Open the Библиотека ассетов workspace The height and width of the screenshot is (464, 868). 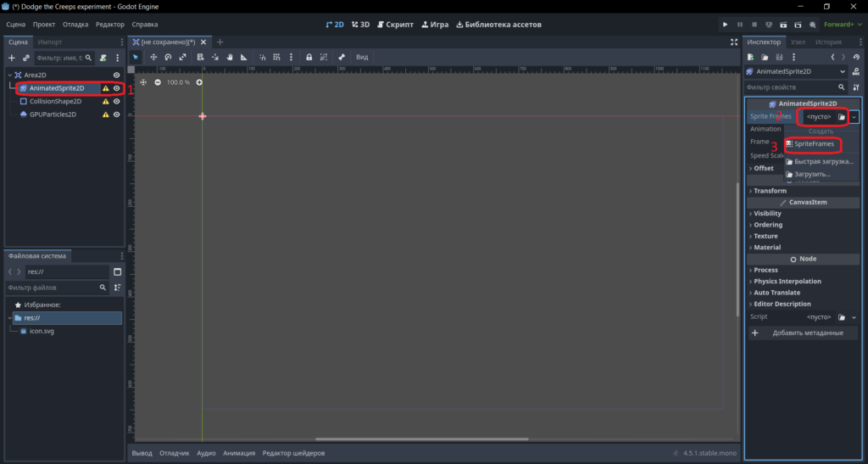pos(498,25)
